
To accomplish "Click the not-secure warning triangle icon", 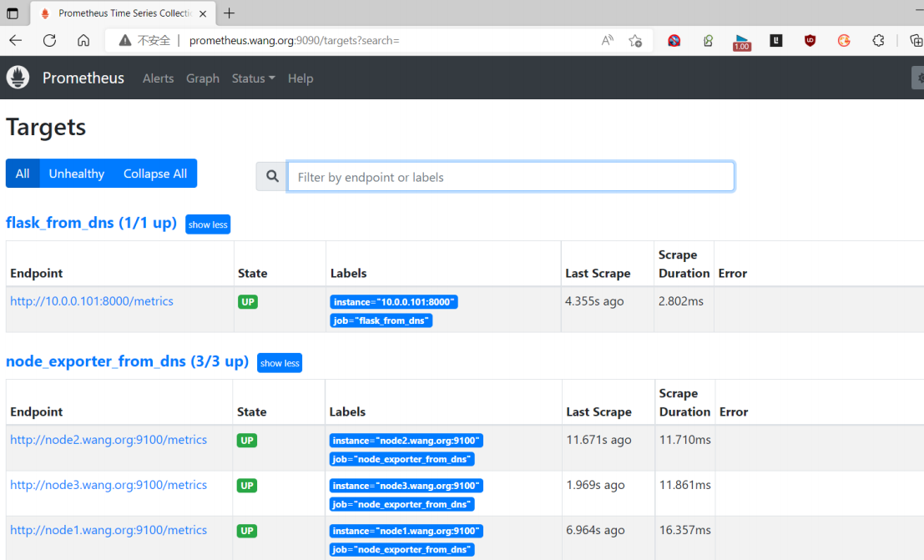I will click(x=125, y=41).
